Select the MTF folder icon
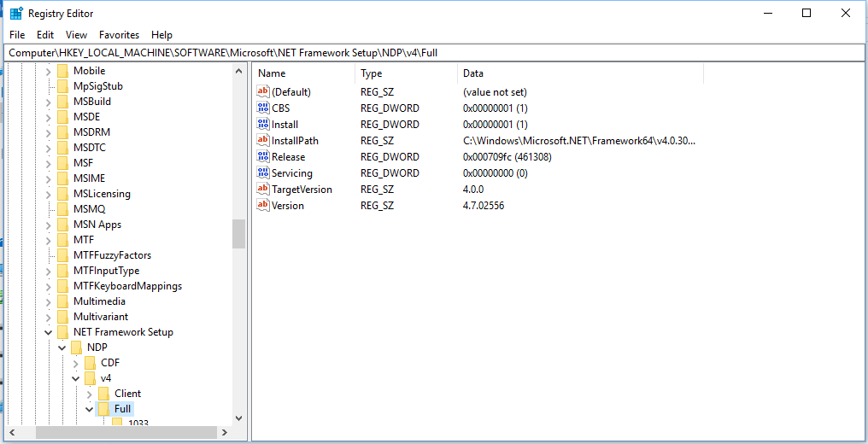Screen dimensions: 868x444 click(x=62, y=240)
